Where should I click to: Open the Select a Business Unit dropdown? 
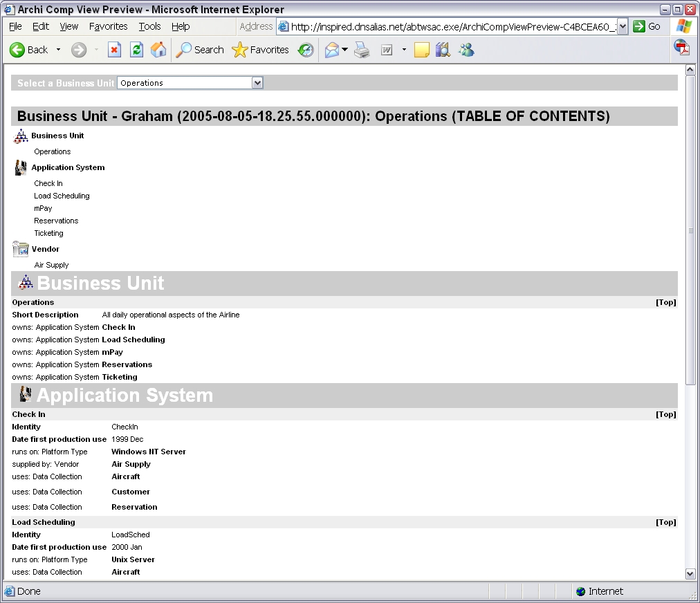(257, 83)
